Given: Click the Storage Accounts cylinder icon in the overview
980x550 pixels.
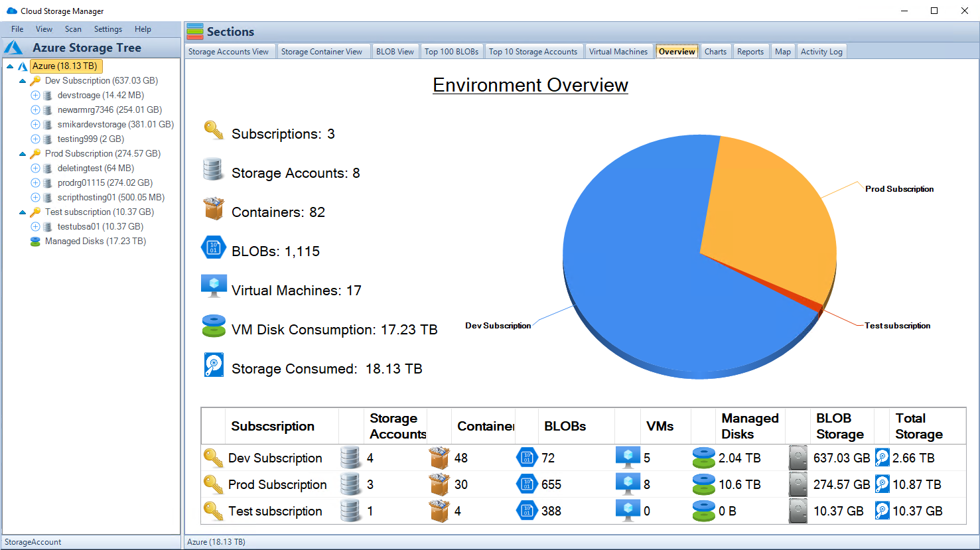Looking at the screenshot, I should 213,169.
